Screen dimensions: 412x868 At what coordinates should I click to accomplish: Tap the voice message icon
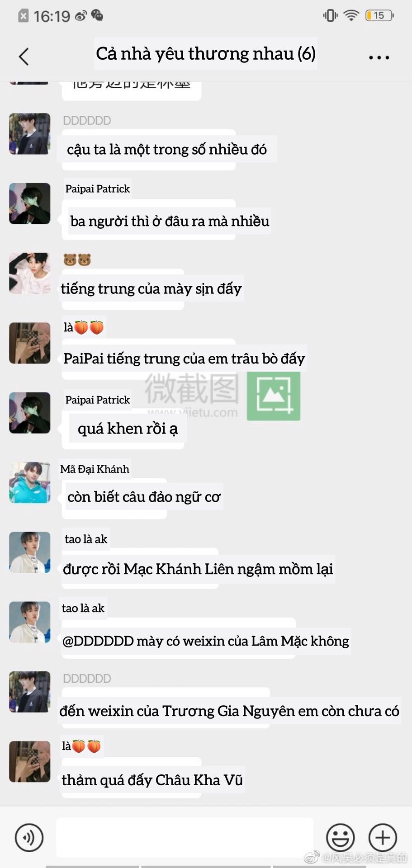click(29, 837)
